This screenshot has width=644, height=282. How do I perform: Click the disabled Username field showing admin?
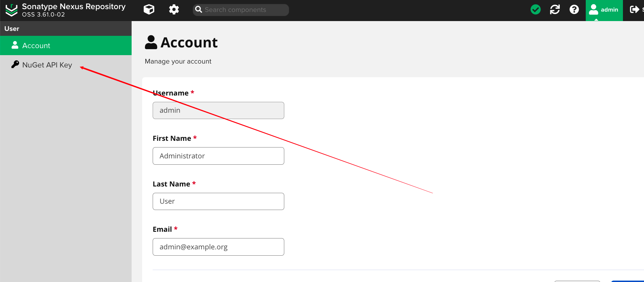[x=218, y=110]
